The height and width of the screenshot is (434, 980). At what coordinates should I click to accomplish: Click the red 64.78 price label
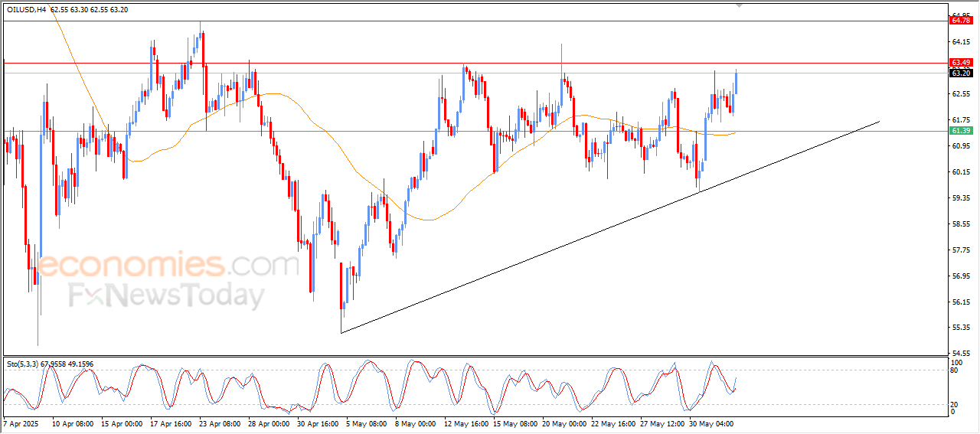[961, 21]
